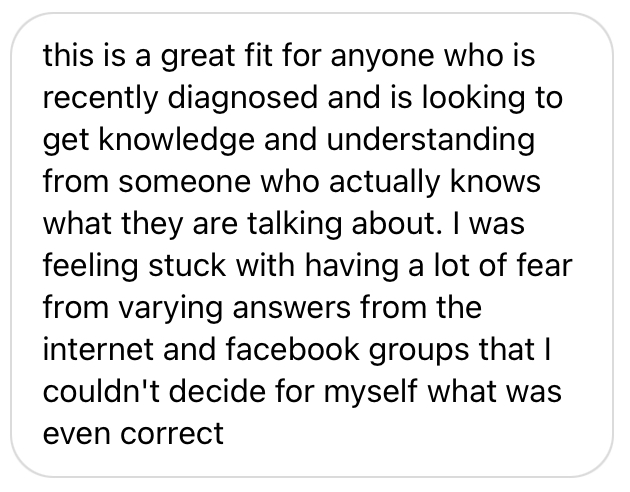
Task: Click the word "looking" in the second line
Action: tap(475, 101)
